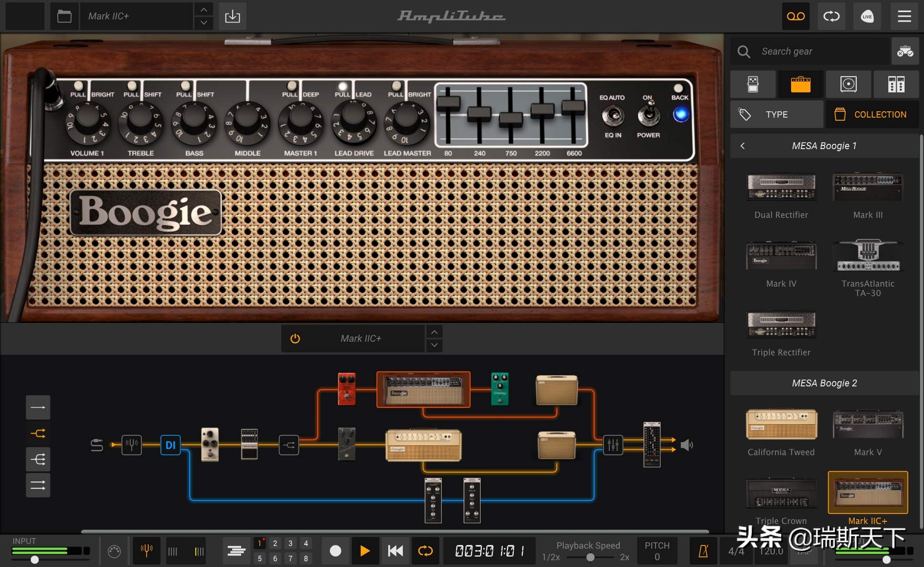Switch to Live mode
This screenshot has width=924, height=567.
click(867, 16)
